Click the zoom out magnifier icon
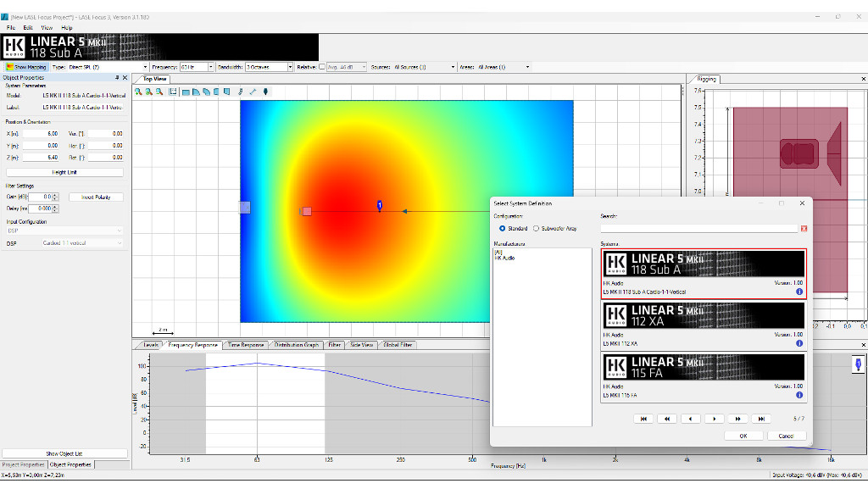The image size is (868, 489). 159,92
